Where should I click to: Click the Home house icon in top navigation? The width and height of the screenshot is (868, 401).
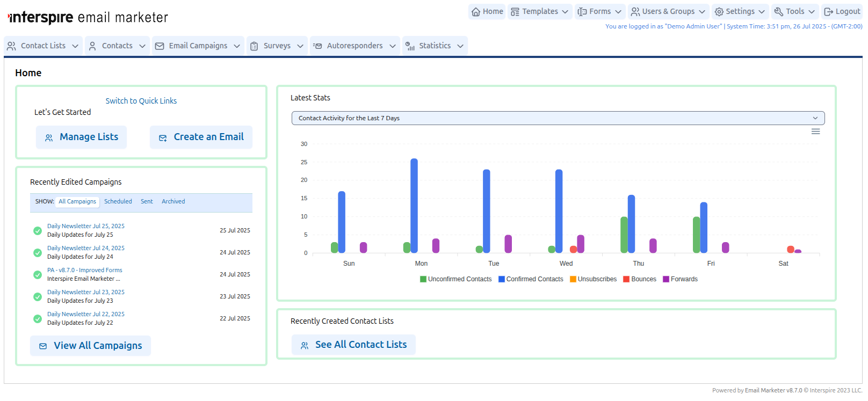(476, 12)
